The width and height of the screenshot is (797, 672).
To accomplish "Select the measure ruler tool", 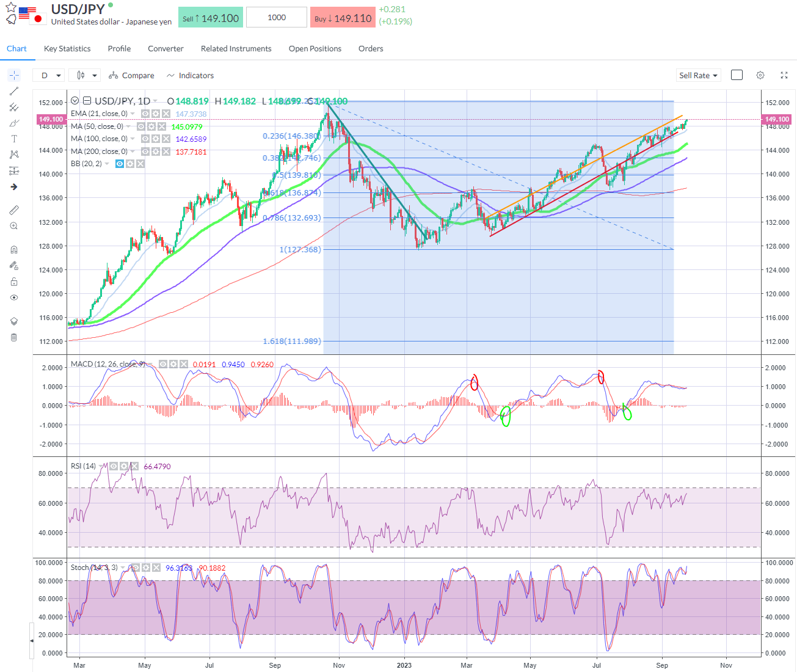I will [13, 210].
